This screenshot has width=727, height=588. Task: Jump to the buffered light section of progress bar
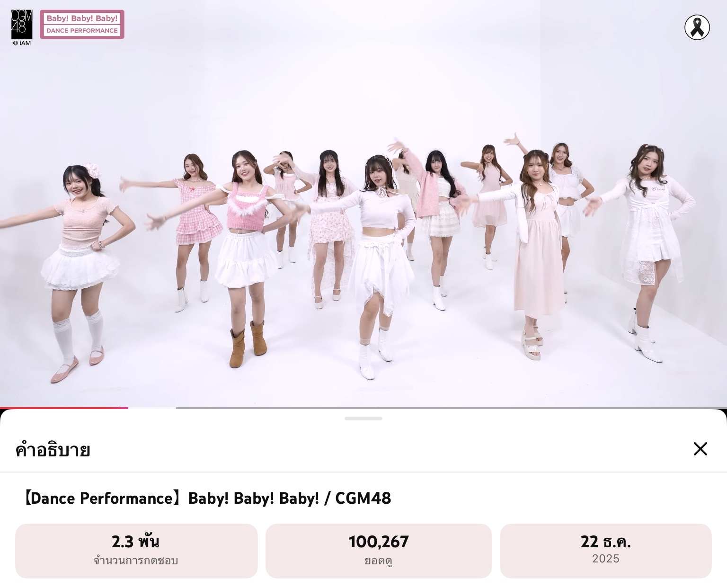pyautogui.click(x=152, y=408)
